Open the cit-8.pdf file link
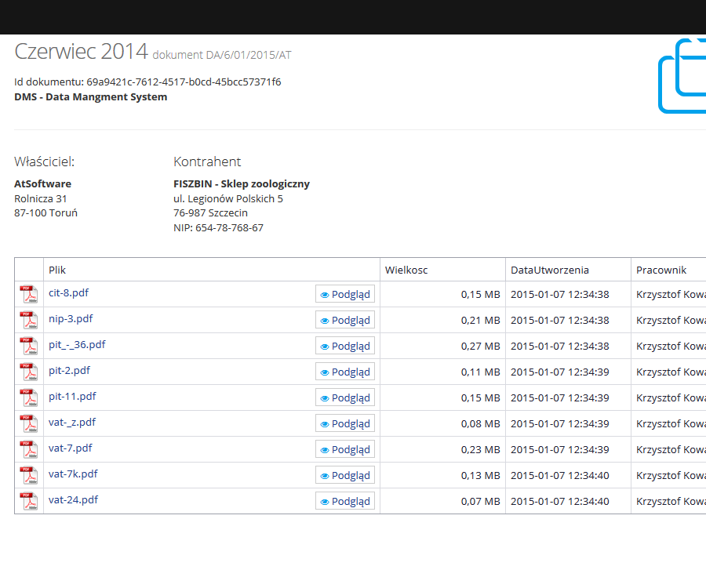Image resolution: width=706 pixels, height=588 pixels. click(x=68, y=293)
